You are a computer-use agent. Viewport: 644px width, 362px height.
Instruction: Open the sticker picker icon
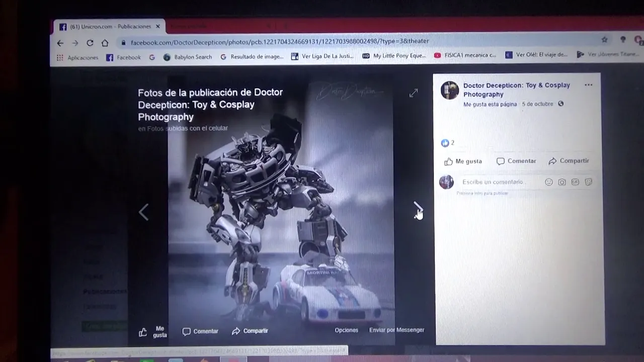click(588, 182)
